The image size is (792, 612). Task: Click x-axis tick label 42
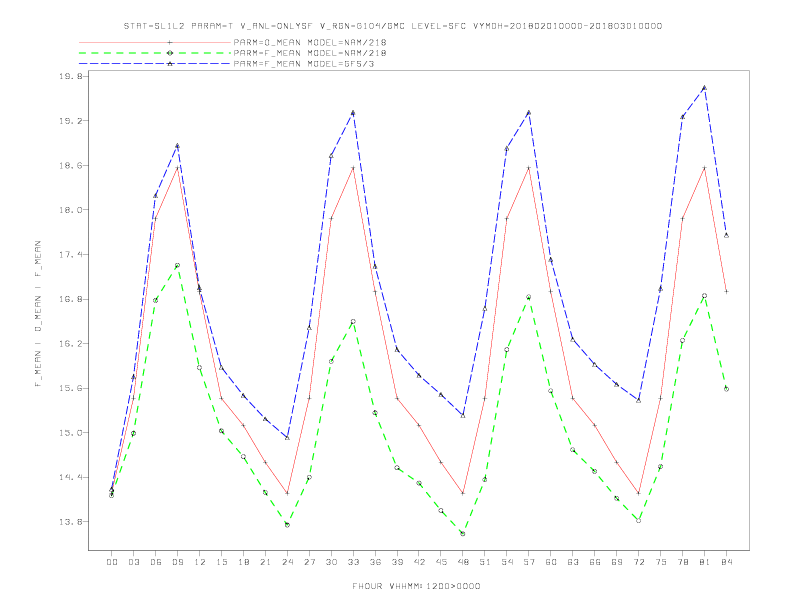click(x=419, y=562)
